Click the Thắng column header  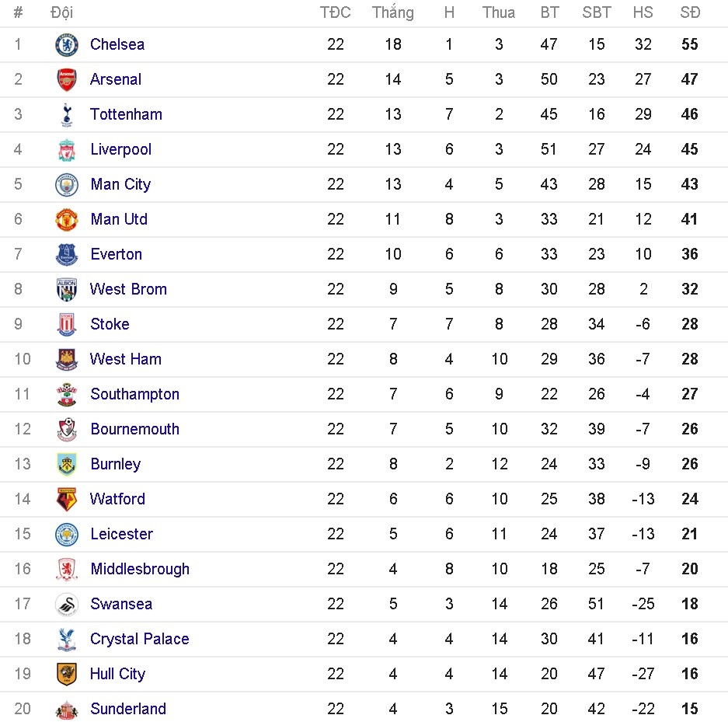[x=393, y=12]
